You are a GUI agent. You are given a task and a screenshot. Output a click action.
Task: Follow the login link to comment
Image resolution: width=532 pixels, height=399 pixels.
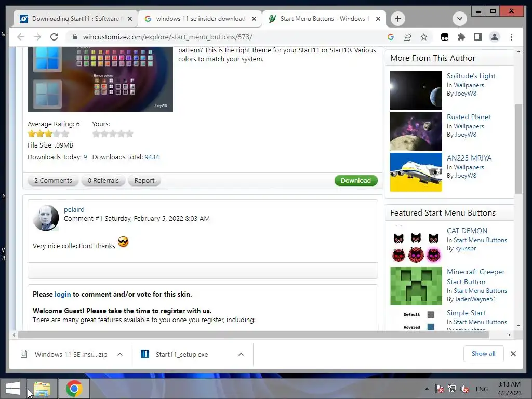tap(63, 294)
